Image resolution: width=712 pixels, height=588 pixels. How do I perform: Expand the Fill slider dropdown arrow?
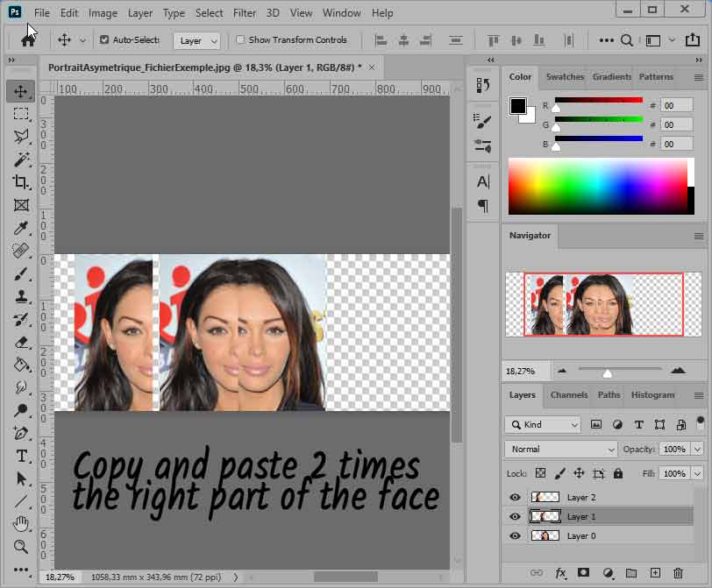point(697,474)
